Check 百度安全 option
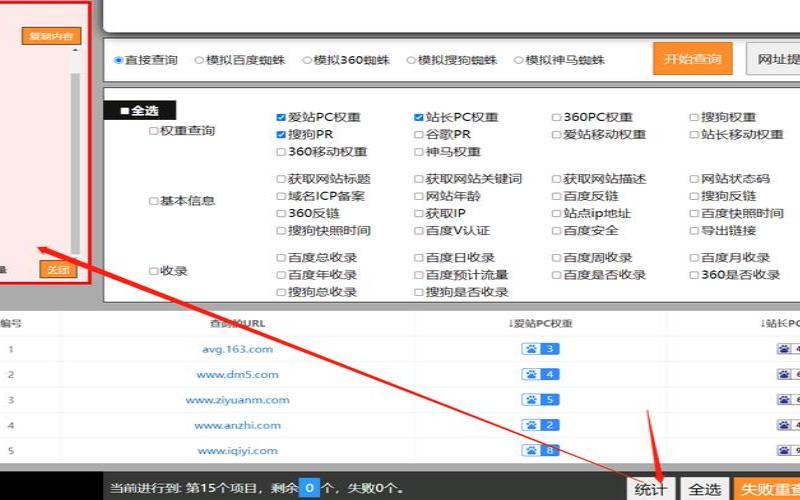Image resolution: width=800 pixels, height=500 pixels. 557,231
